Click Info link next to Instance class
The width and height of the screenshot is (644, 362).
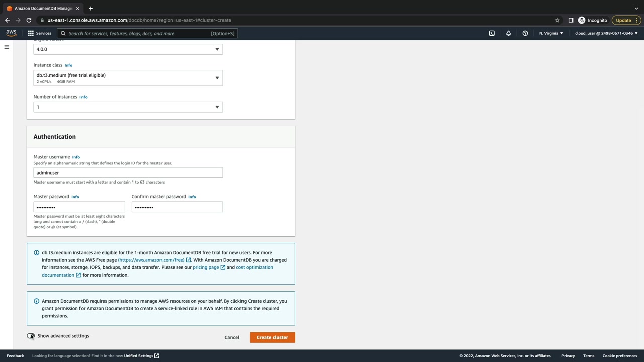click(68, 65)
